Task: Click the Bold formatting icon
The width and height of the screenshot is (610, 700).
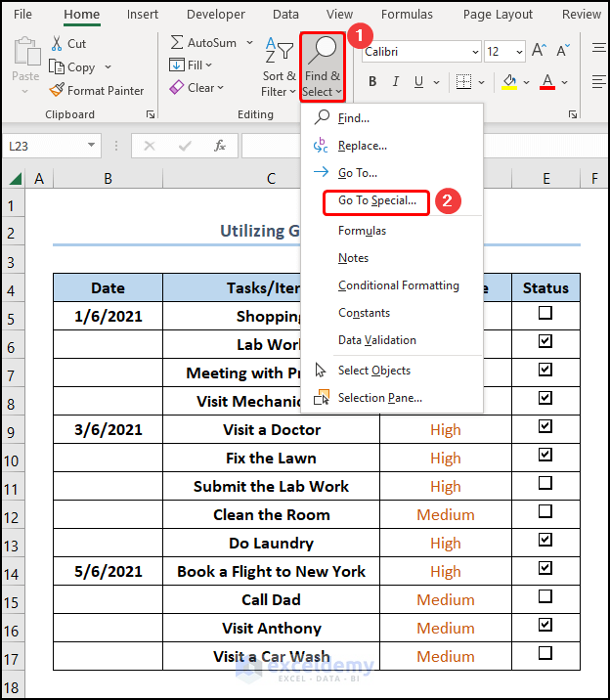Action: pos(372,82)
